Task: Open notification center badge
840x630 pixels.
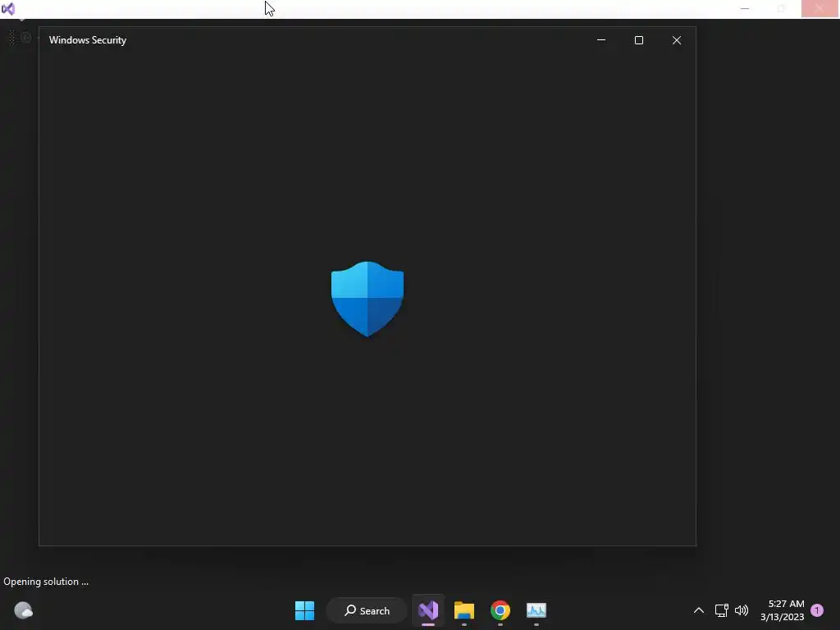Action: [x=817, y=610]
